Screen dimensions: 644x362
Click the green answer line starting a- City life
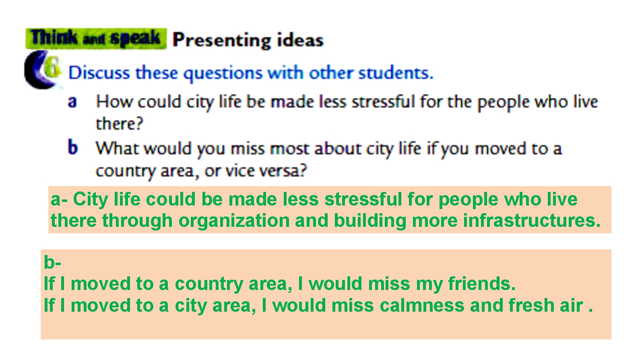click(314, 200)
